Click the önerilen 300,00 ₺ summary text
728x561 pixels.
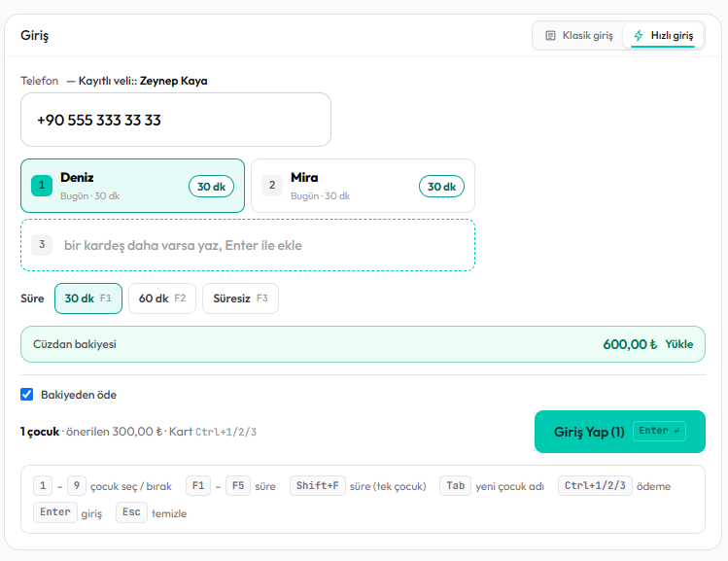(115, 432)
